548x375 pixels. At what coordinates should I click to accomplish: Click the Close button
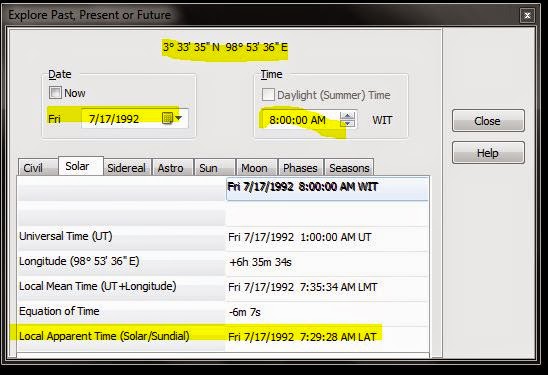(488, 121)
